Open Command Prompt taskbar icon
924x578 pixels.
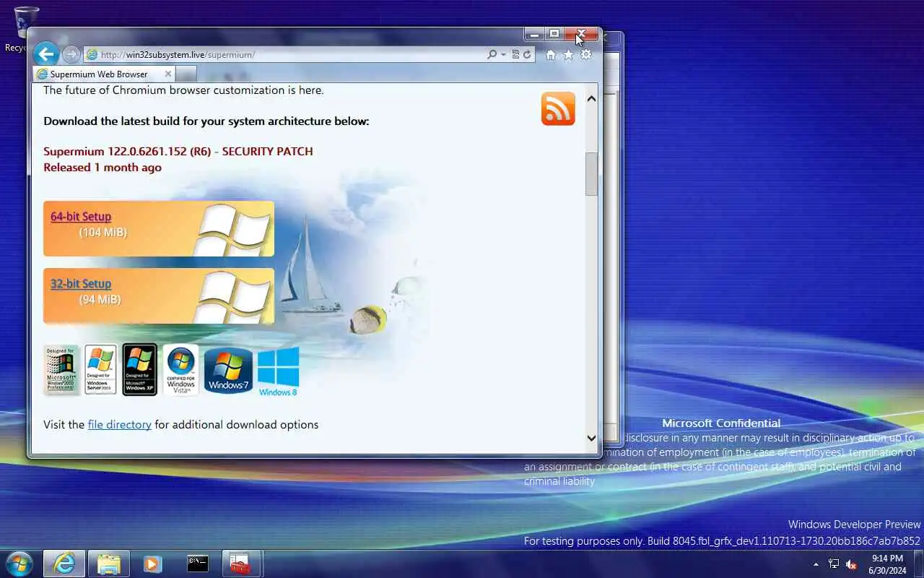[x=198, y=564]
